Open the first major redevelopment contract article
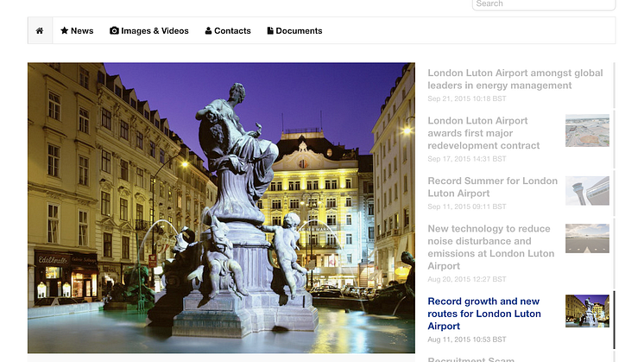This screenshot has width=644, height=362. click(x=483, y=133)
